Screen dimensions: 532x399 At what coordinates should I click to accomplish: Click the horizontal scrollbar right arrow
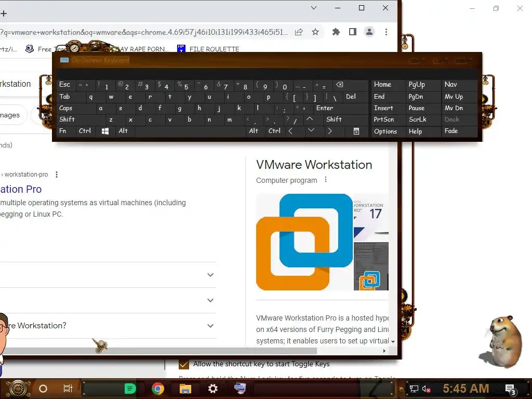click(384, 351)
